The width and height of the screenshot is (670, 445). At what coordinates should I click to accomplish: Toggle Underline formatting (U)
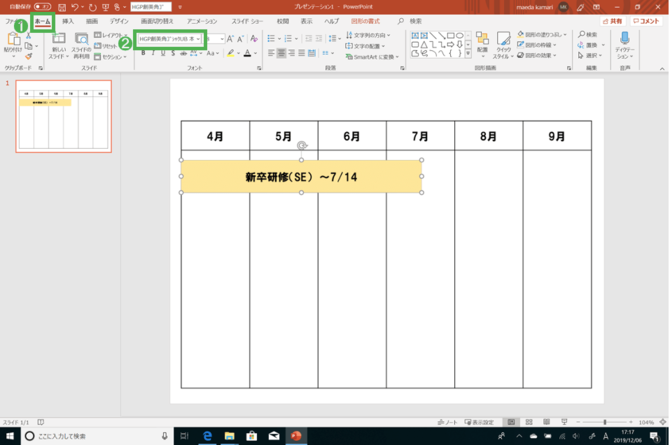[x=163, y=53]
